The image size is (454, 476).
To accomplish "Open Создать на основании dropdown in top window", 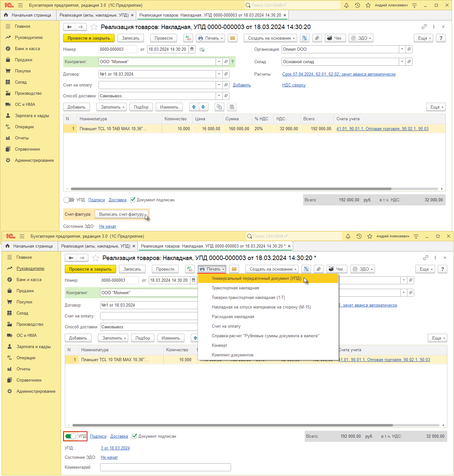I will (x=271, y=38).
